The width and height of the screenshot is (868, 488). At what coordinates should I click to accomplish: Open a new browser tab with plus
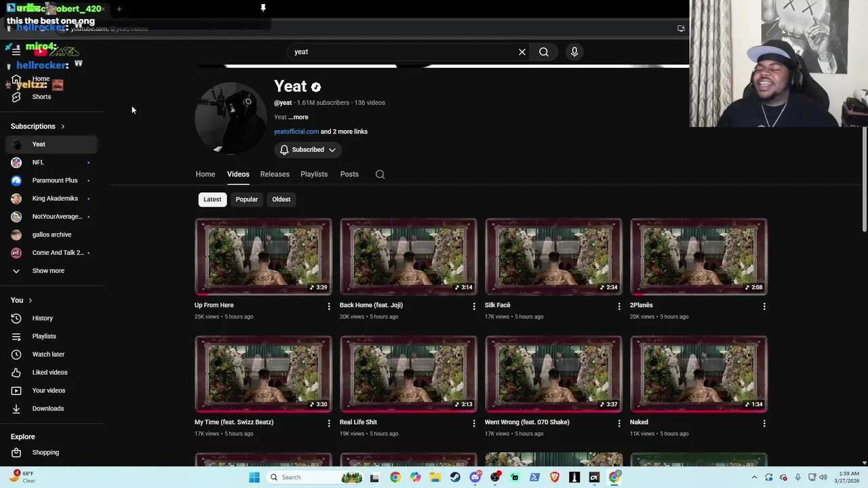[x=119, y=9]
